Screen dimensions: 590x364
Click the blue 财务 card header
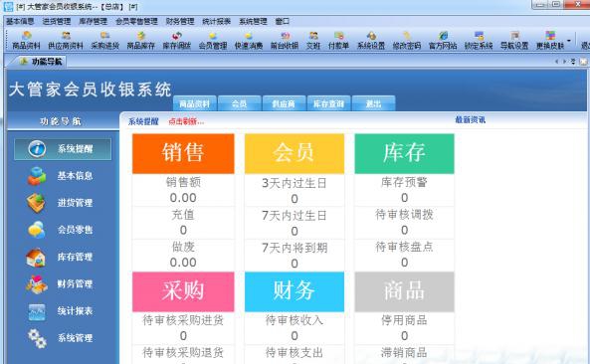point(295,291)
